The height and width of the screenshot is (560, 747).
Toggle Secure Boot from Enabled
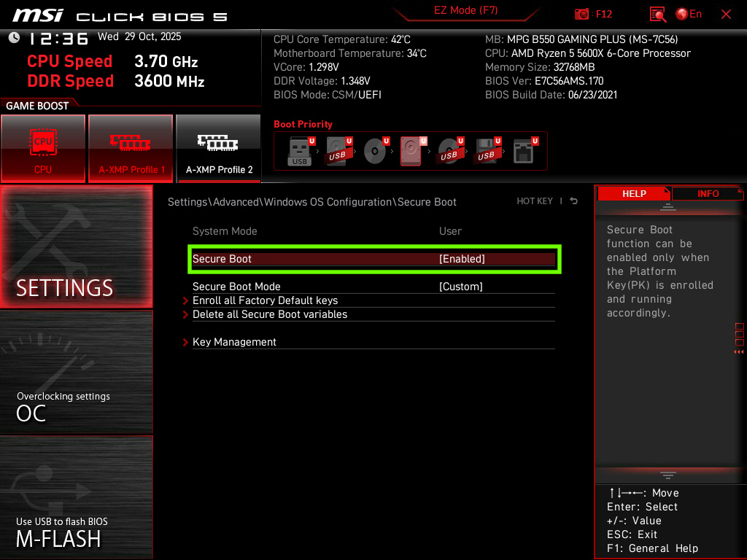coord(374,259)
